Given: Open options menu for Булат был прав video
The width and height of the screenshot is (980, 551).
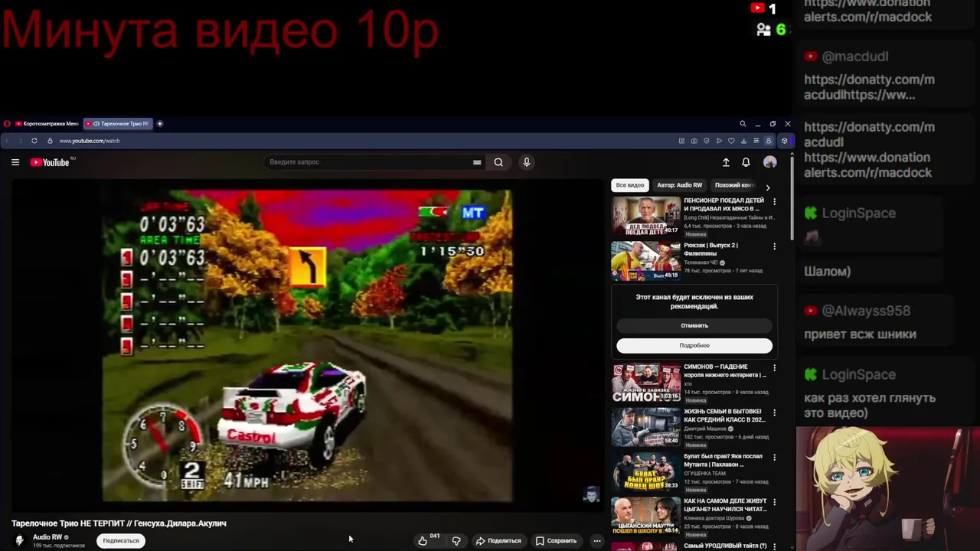Looking at the screenshot, I should (774, 457).
